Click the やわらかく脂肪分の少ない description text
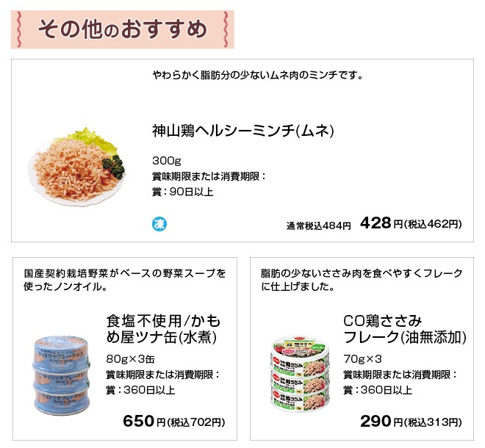Viewport: 485px width, 448px height. 258,75
